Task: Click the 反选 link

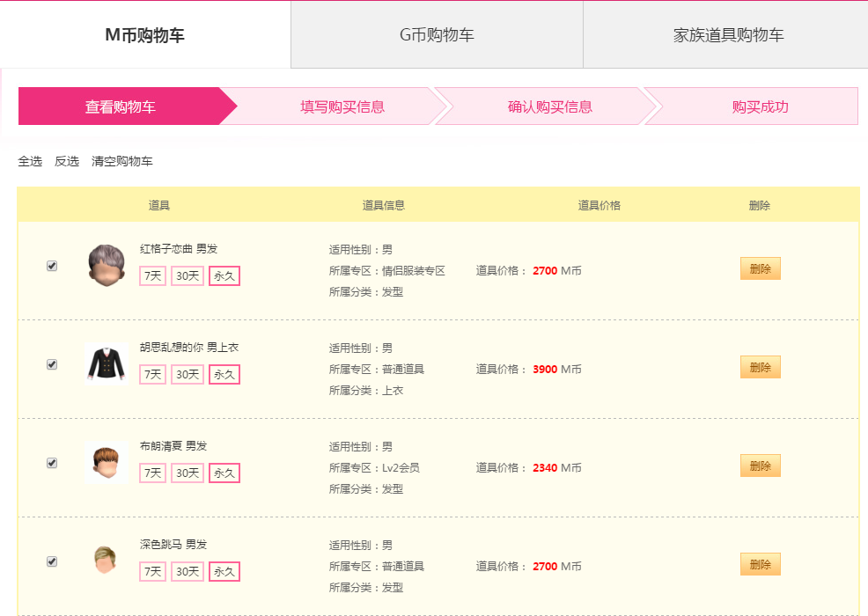Action: point(67,161)
